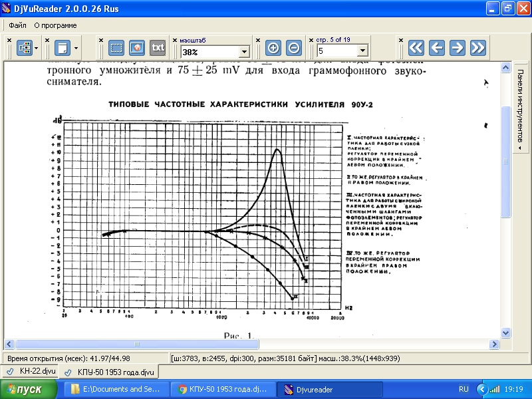
Task: Click the Время открытия status bar text
Action: pyautogui.click(x=68, y=358)
